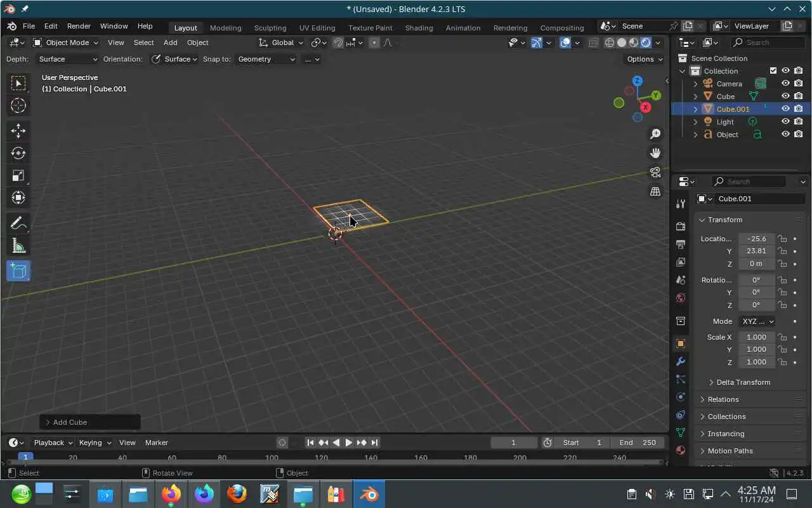The height and width of the screenshot is (508, 812).
Task: Open the Global orientation dropdown
Action: 281,43
